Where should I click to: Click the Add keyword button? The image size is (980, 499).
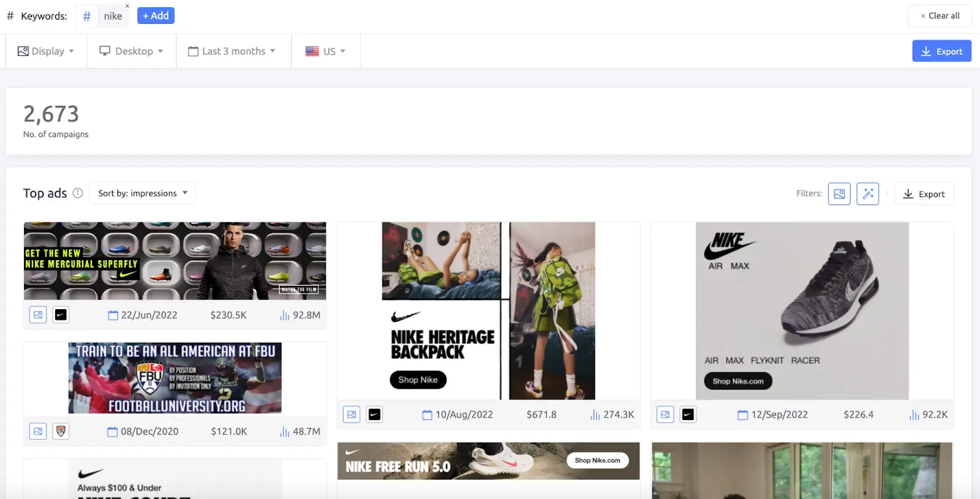156,15
